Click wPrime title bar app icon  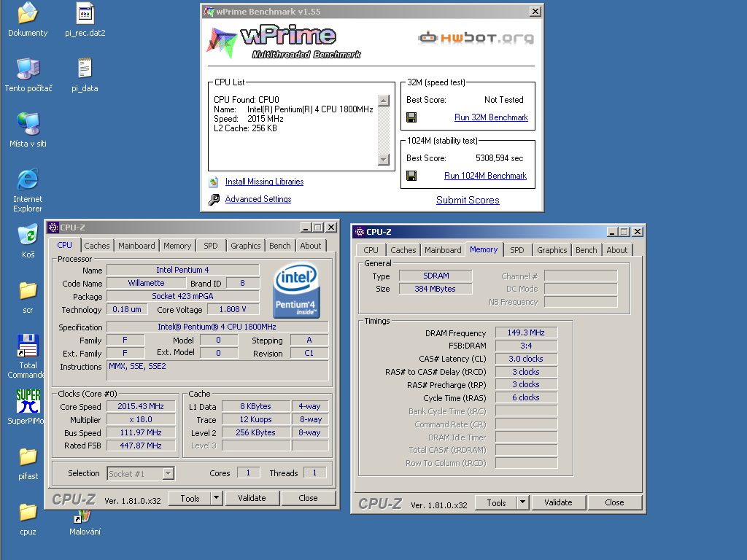click(x=209, y=12)
